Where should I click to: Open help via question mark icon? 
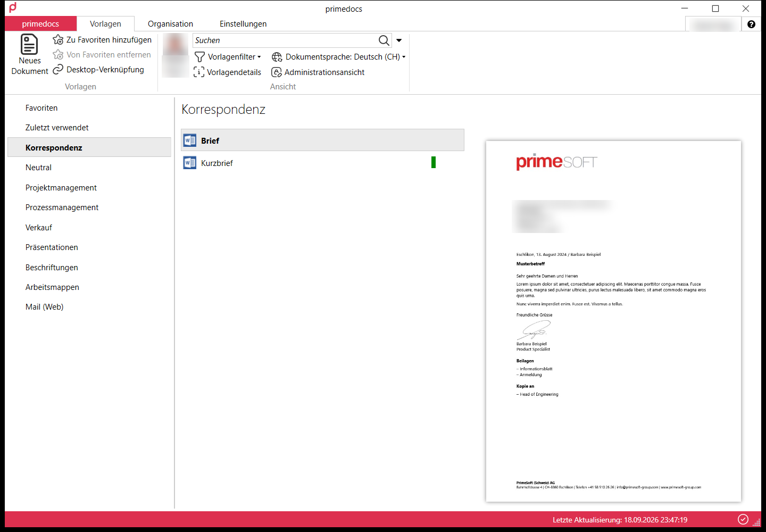click(x=751, y=24)
